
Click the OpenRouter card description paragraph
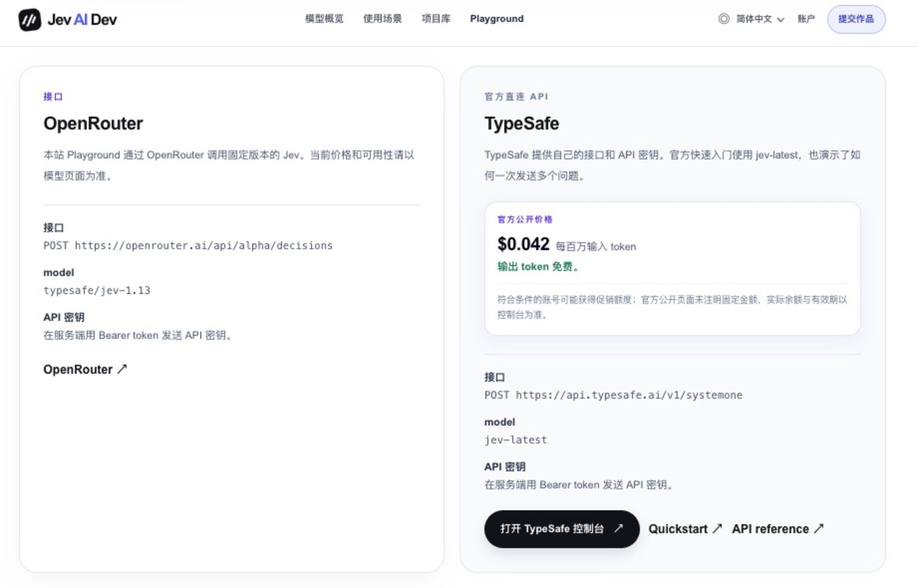pos(229,165)
